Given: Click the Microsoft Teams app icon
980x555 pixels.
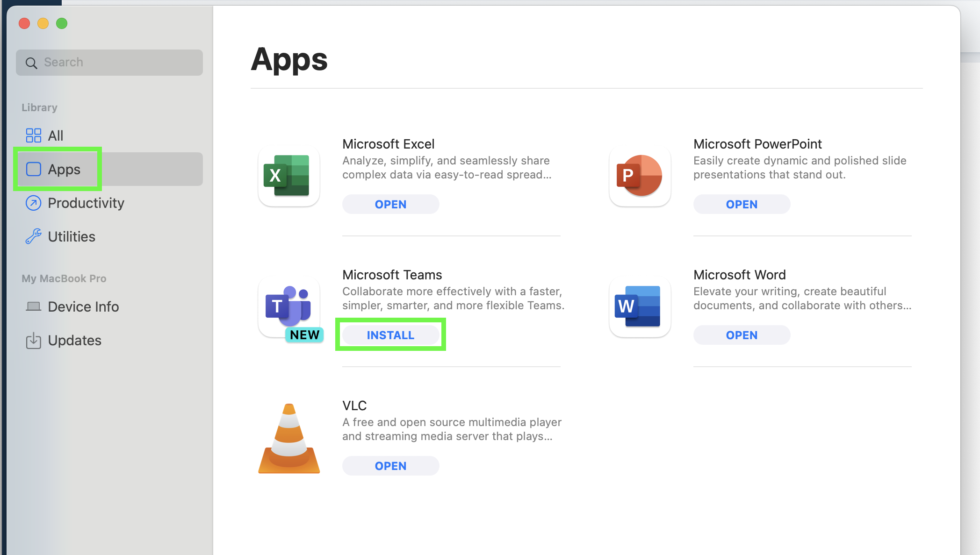Looking at the screenshot, I should click(288, 306).
